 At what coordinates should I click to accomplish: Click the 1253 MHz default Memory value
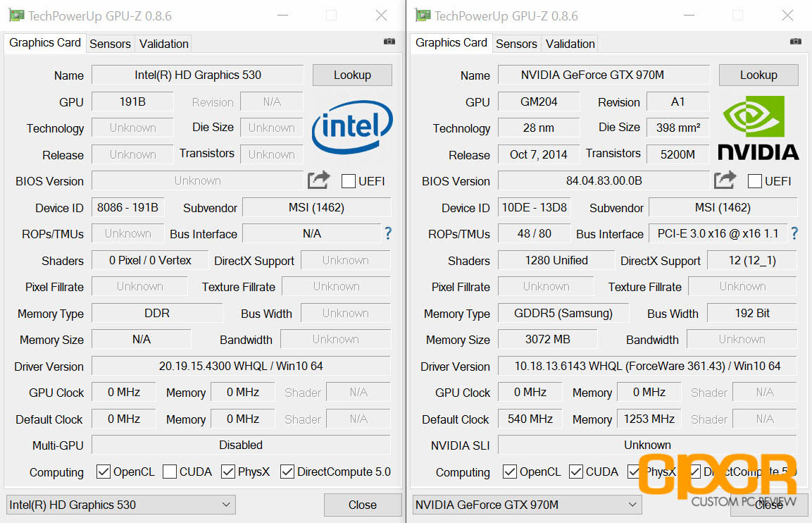click(649, 419)
